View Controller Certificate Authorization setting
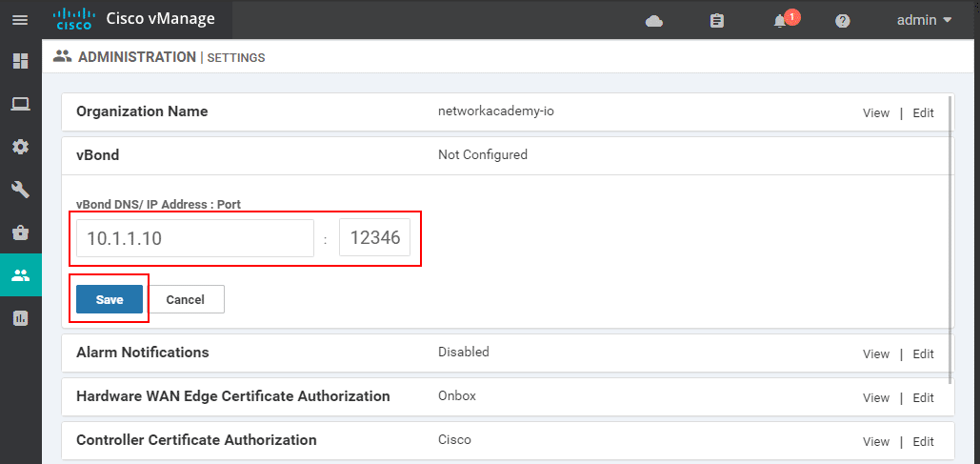980x464 pixels. pyautogui.click(x=875, y=441)
